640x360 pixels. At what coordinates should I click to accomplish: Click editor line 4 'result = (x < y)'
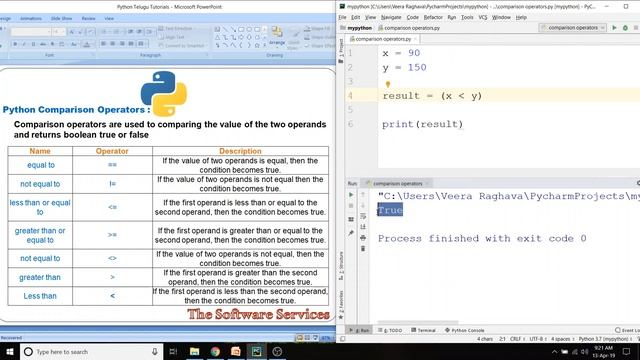coord(432,96)
